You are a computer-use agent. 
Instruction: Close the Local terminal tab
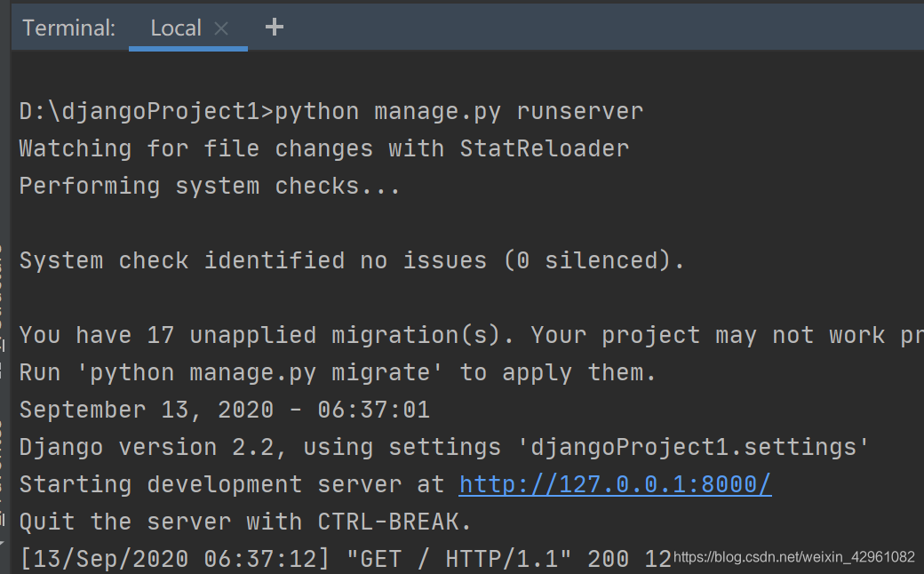point(222,28)
